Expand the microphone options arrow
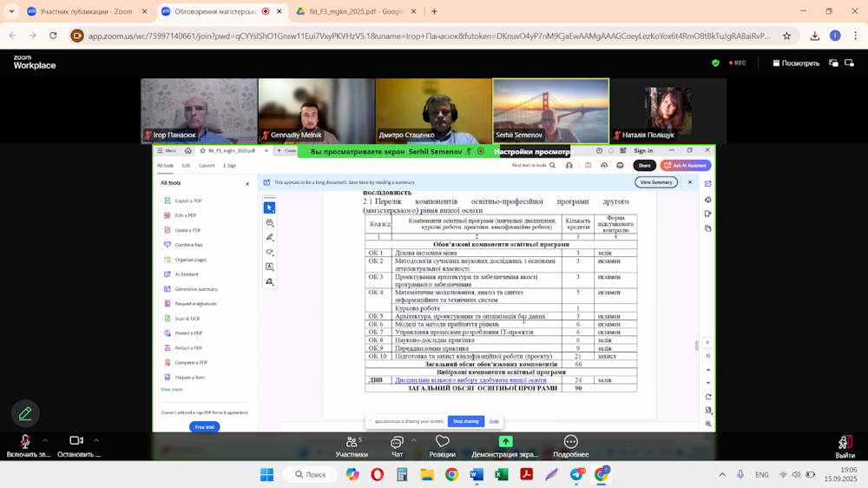The height and width of the screenshot is (488, 868). point(45,440)
